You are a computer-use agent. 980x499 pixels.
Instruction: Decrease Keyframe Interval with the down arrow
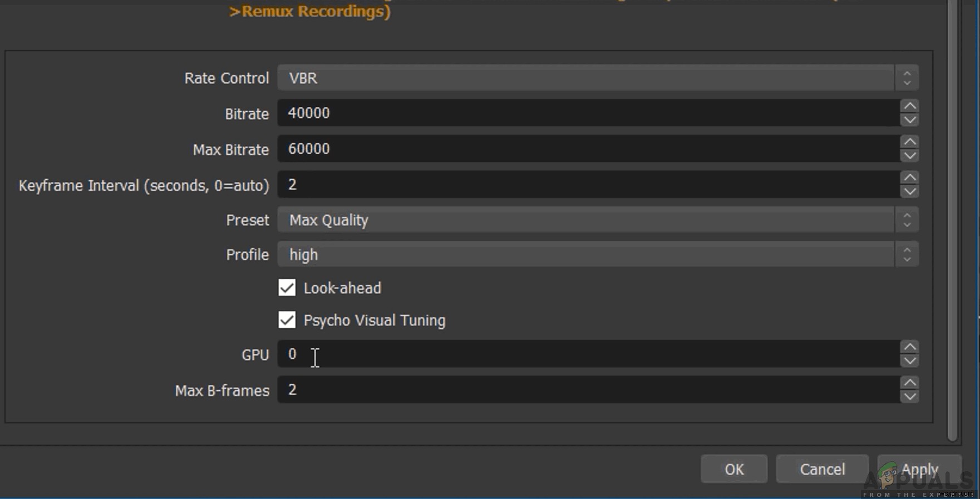[x=909, y=191]
